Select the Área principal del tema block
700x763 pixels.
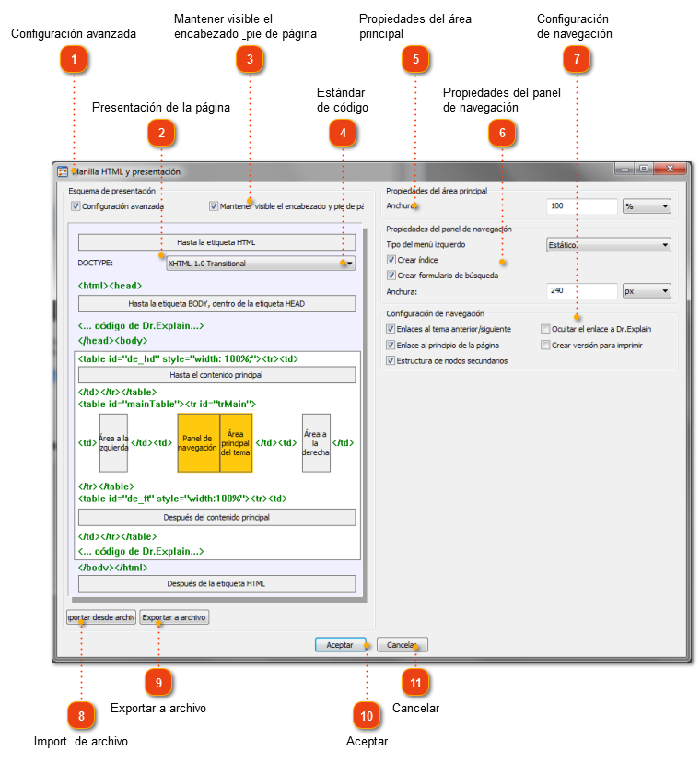(x=236, y=443)
